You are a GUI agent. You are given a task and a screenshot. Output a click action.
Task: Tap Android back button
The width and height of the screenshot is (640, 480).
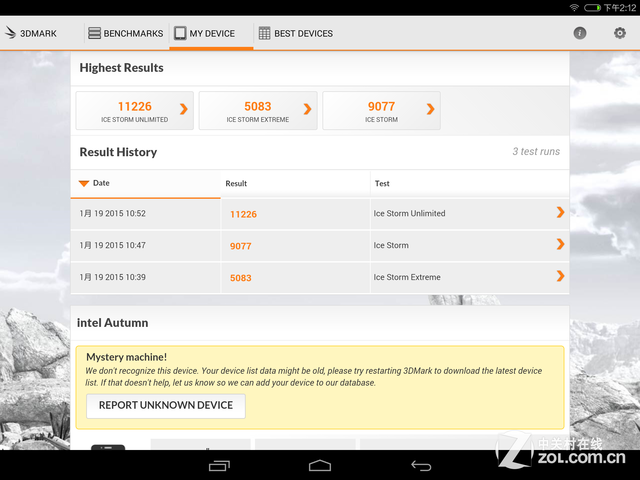tap(421, 465)
